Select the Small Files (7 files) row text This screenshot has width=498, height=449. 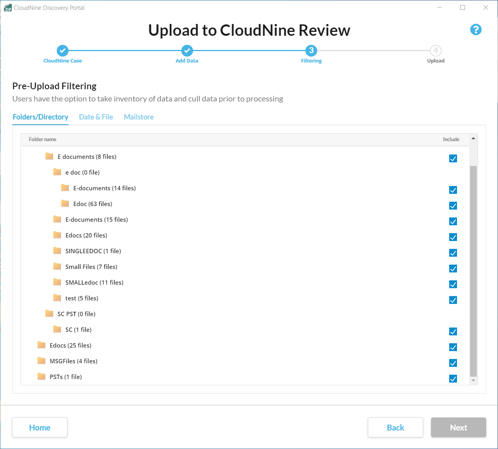tap(91, 267)
